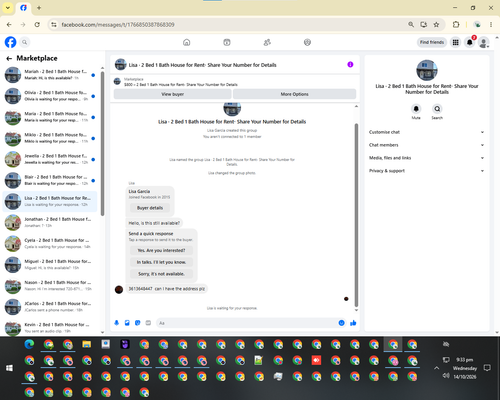The height and width of the screenshot is (400, 500).
Task: Open the Chrome three-dot menu
Action: [491, 24]
